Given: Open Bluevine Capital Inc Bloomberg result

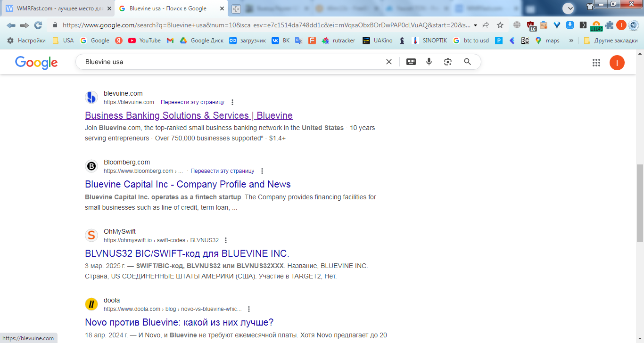Looking at the screenshot, I should click(x=188, y=184).
